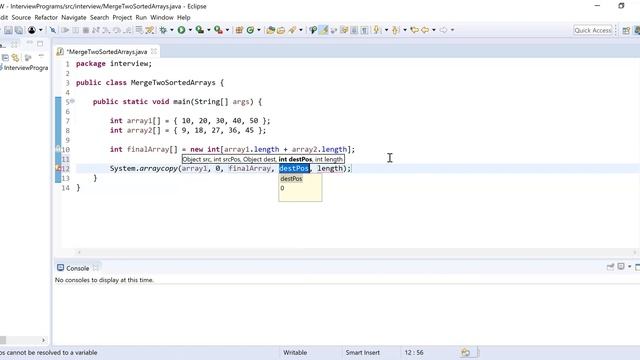This screenshot has height=360, width=640.
Task: Click the Package Explorer horizontal scroll right arrow
Action: (x=43, y=340)
